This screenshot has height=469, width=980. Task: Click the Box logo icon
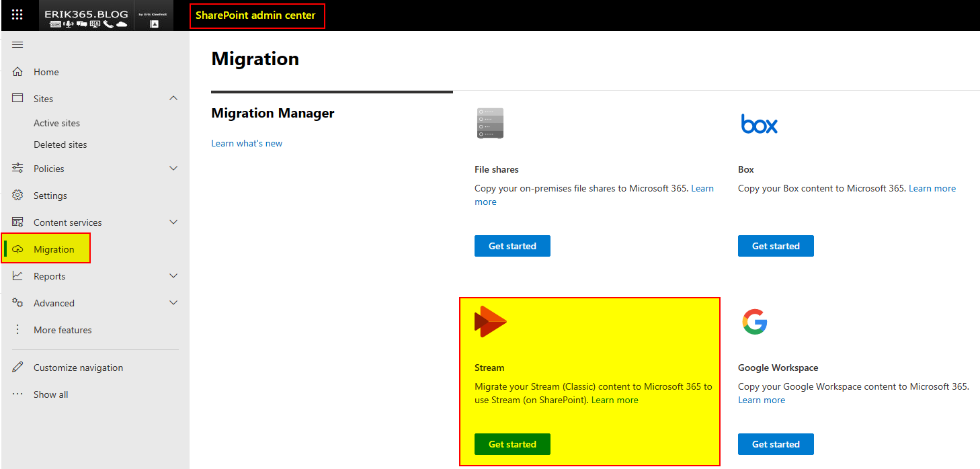coord(759,124)
